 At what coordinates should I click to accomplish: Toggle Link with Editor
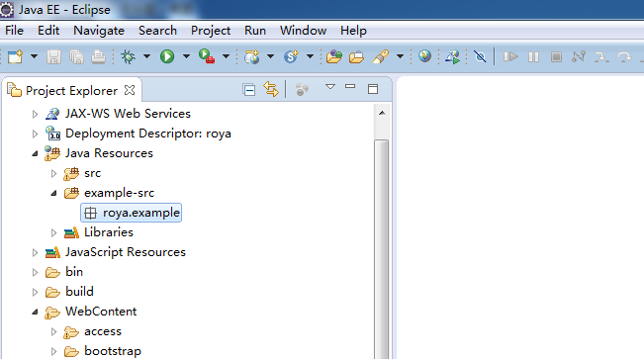click(271, 89)
